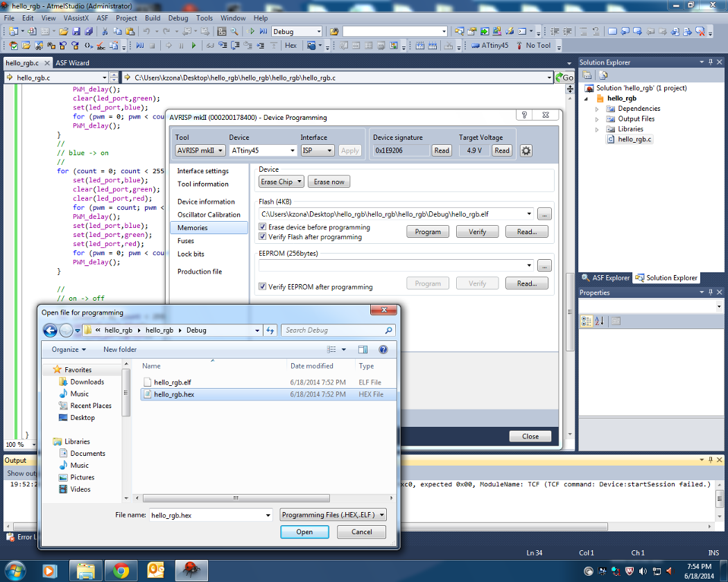This screenshot has width=728, height=582.
Task: Click the refresh icon beside Debug path
Action: point(270,330)
